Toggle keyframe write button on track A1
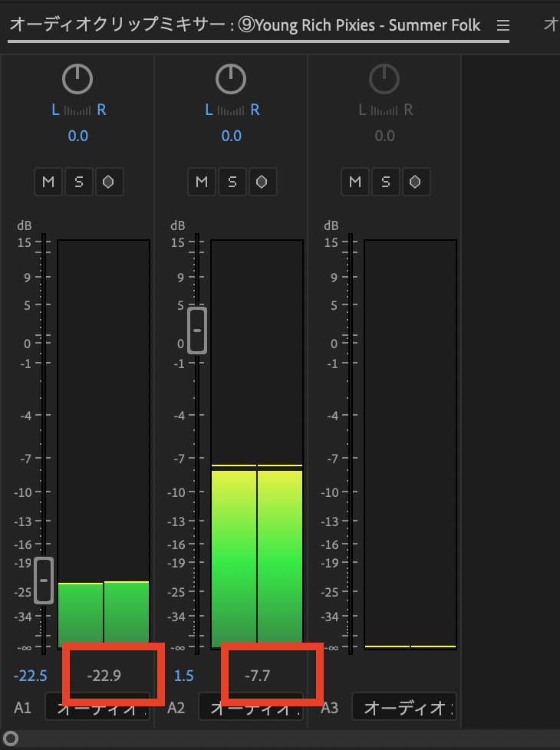 point(109,182)
